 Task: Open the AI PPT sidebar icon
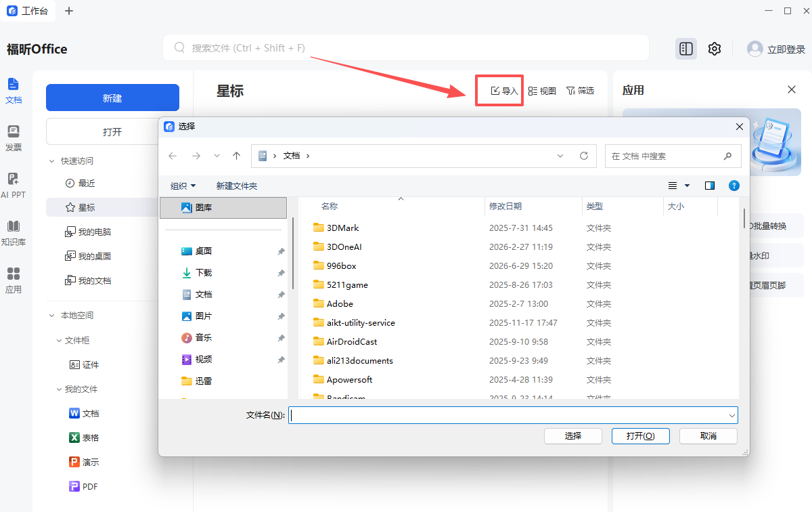click(14, 185)
